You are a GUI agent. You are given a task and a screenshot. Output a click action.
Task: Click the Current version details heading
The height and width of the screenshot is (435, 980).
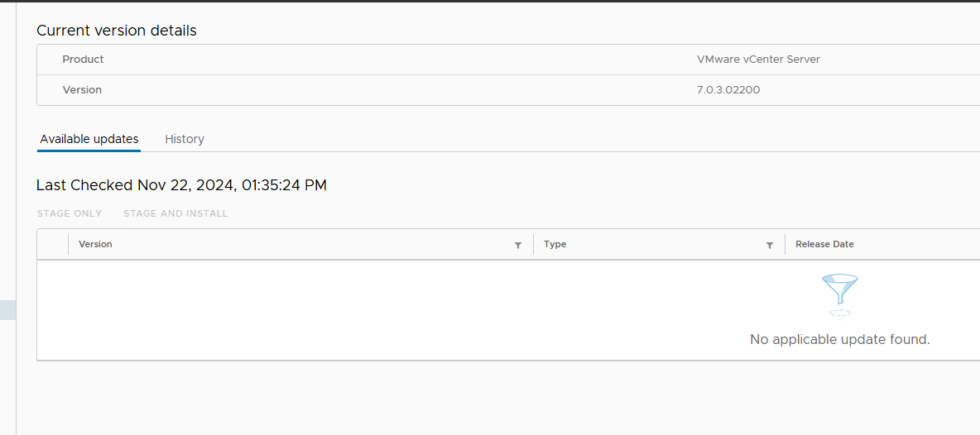pos(117,31)
